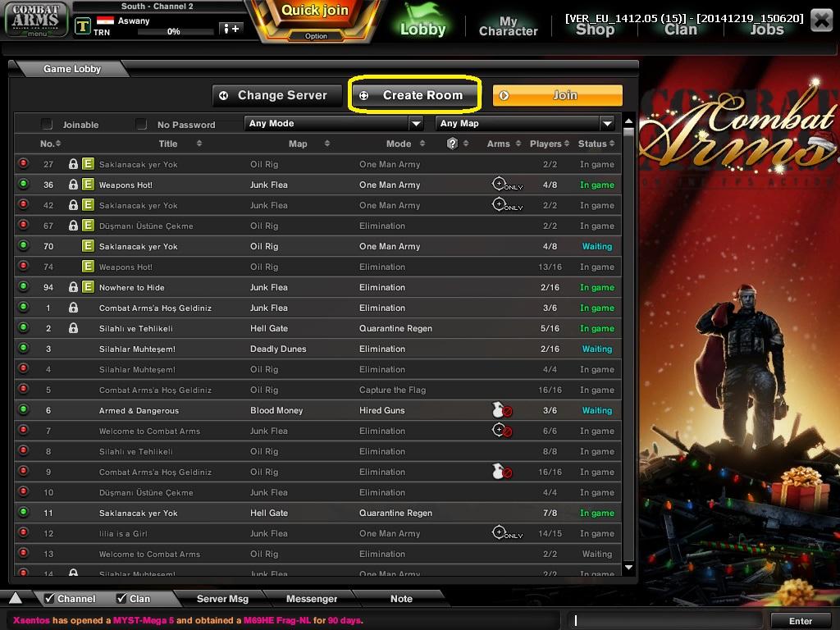The image size is (840, 630).
Task: Click the lock icon on room 2
Action: point(73,328)
